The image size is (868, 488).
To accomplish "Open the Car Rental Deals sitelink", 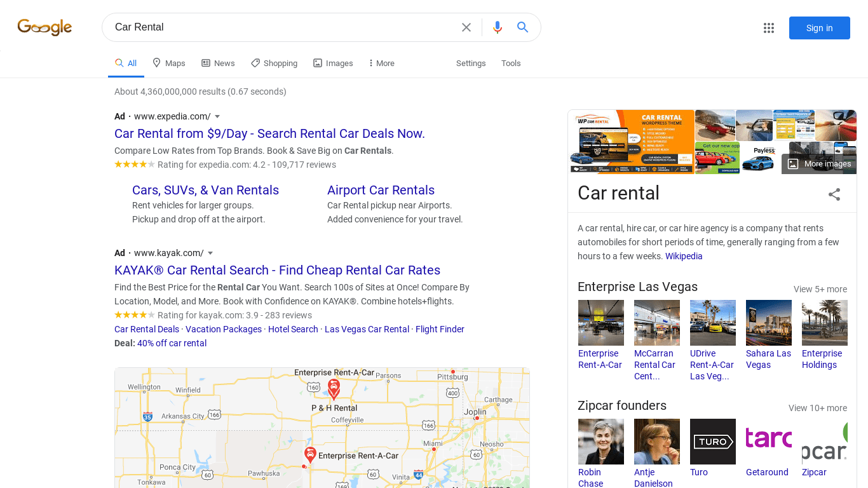I will pos(147,329).
